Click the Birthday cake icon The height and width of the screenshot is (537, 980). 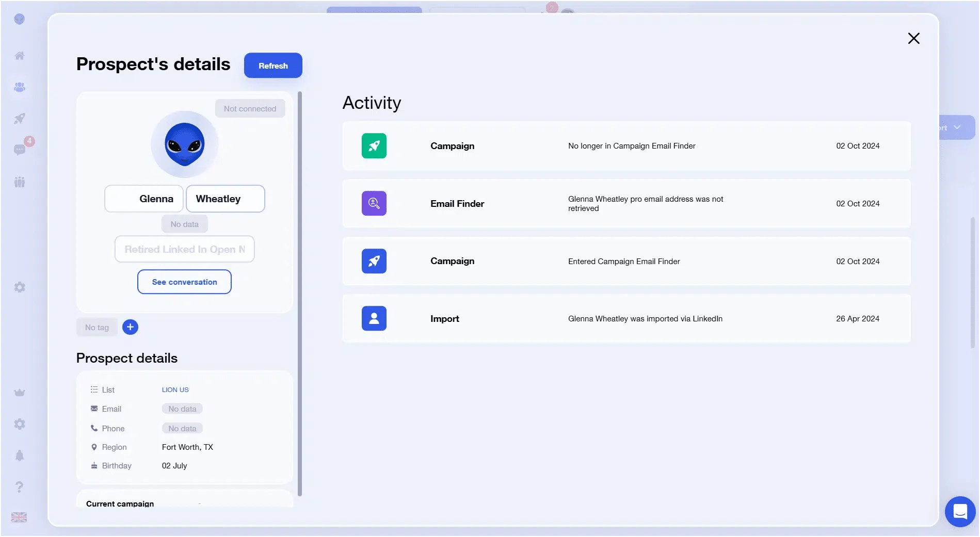[94, 465]
